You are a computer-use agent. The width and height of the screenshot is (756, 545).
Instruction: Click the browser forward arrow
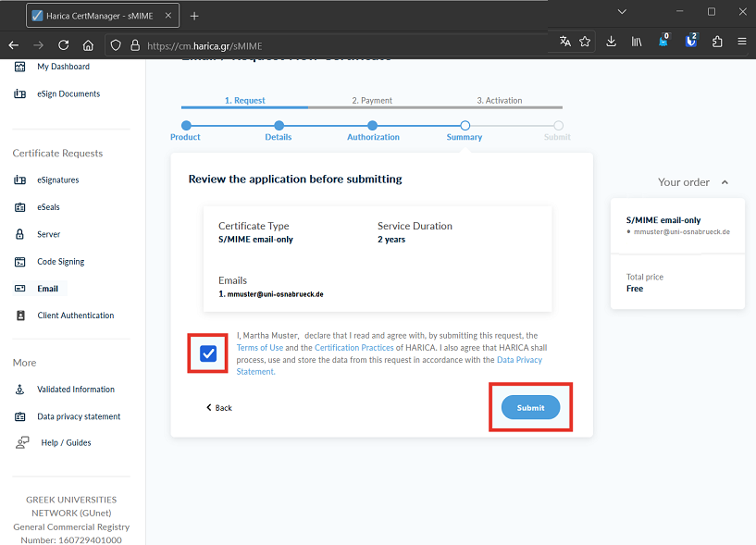[39, 45]
